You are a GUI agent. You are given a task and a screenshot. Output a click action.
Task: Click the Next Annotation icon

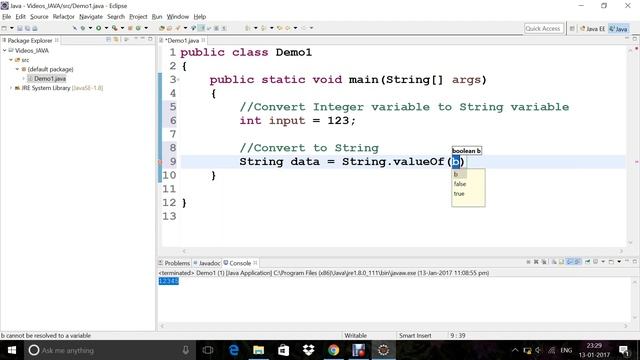[247, 28]
